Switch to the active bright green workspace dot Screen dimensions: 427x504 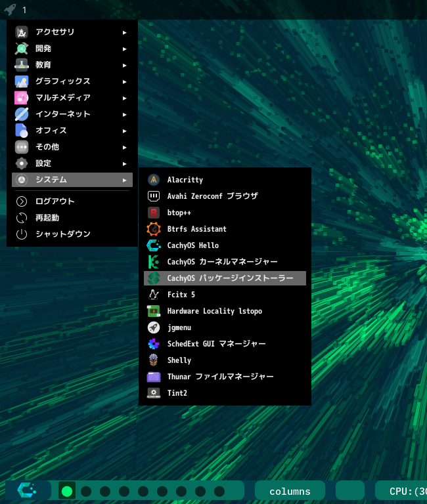[67, 491]
